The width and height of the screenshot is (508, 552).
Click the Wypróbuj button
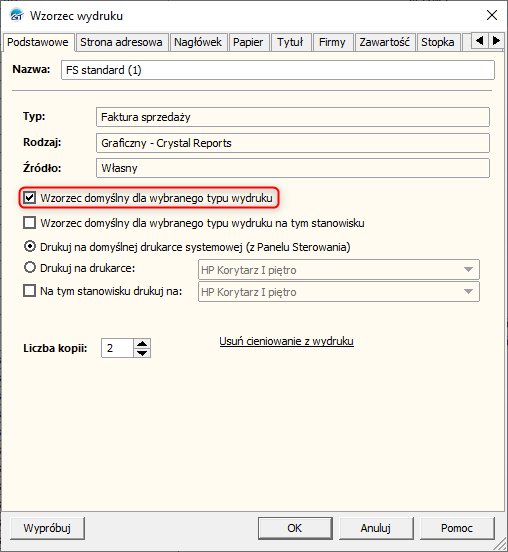pyautogui.click(x=47, y=528)
